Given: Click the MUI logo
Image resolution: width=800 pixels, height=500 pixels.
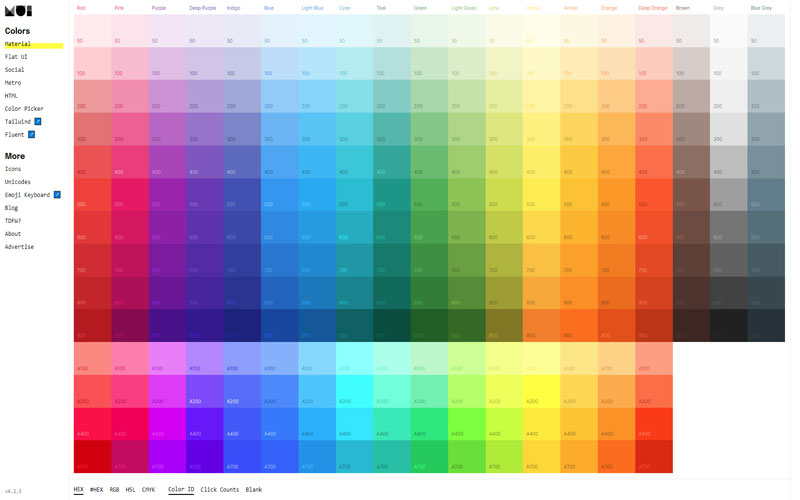Looking at the screenshot, I should pyautogui.click(x=18, y=10).
